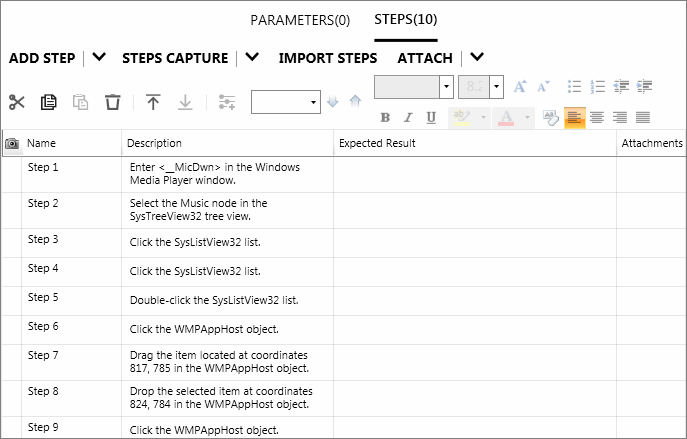Click the adjust step settings sliders icon
Viewport: 687px width, 439px height.
[226, 102]
